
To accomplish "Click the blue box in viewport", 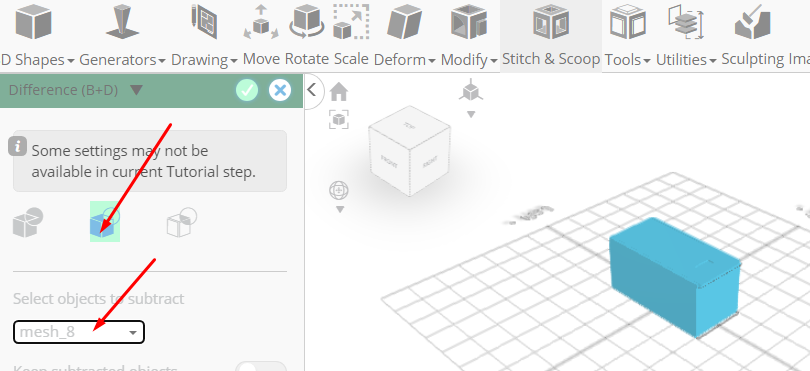I will click(674, 276).
